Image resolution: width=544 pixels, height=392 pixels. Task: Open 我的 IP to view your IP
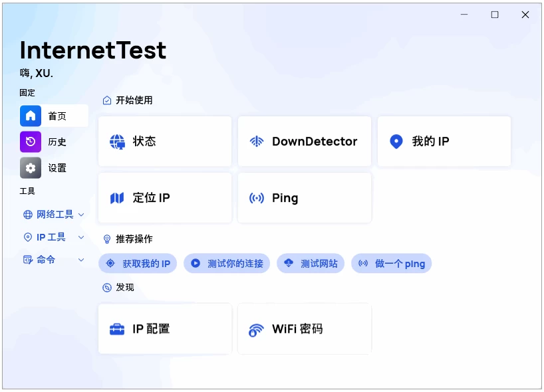pos(444,141)
